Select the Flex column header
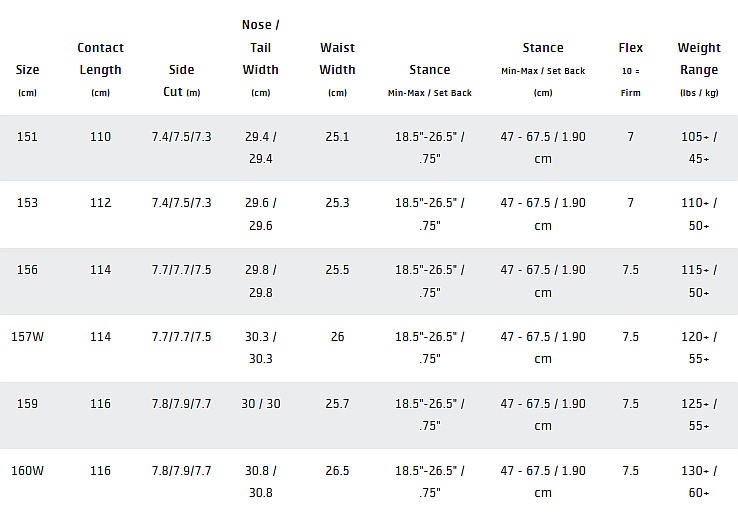 pos(630,48)
